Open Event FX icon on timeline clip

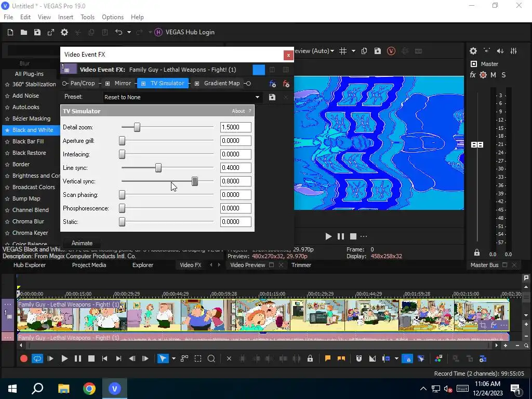(x=494, y=326)
